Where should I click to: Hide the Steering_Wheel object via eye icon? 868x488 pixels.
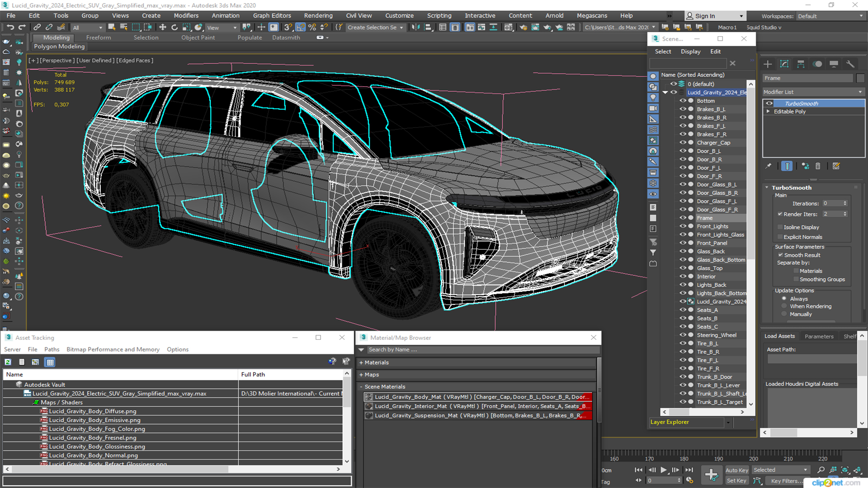coord(683,335)
